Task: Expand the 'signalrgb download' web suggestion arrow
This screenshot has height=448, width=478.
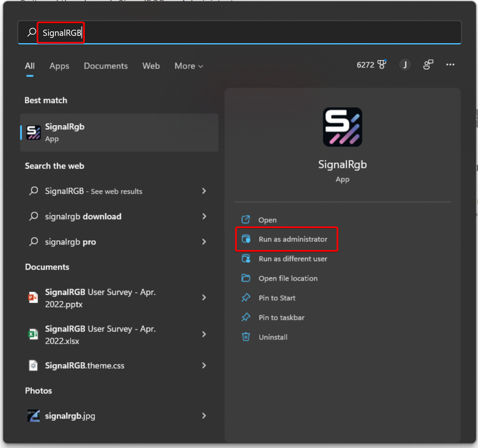Action: tap(204, 216)
